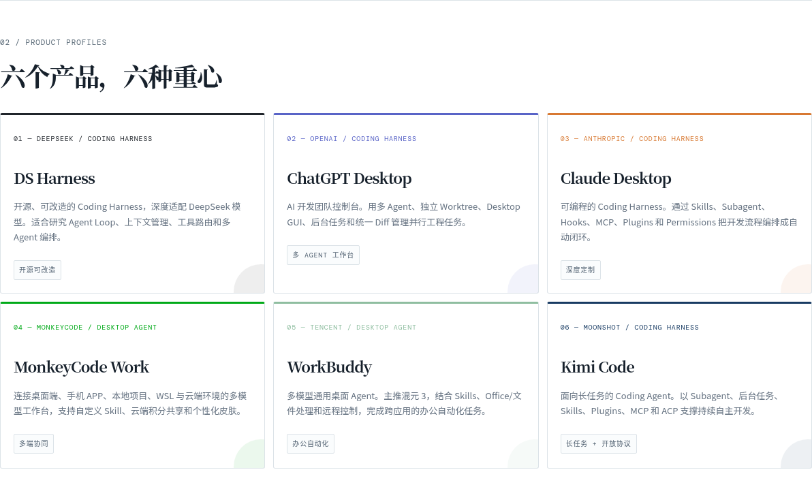Select the 办公自动化 tag
Image resolution: width=812 pixels, height=504 pixels.
tap(311, 443)
